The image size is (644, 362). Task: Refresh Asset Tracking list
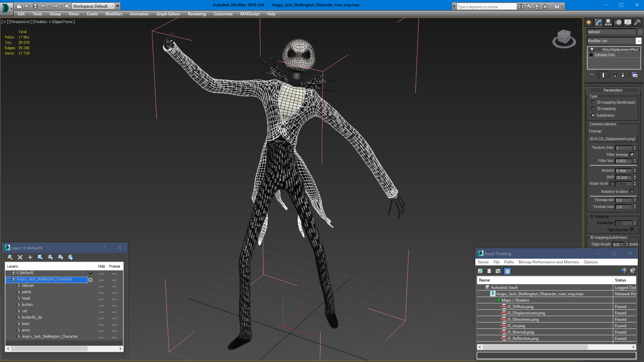point(480,271)
